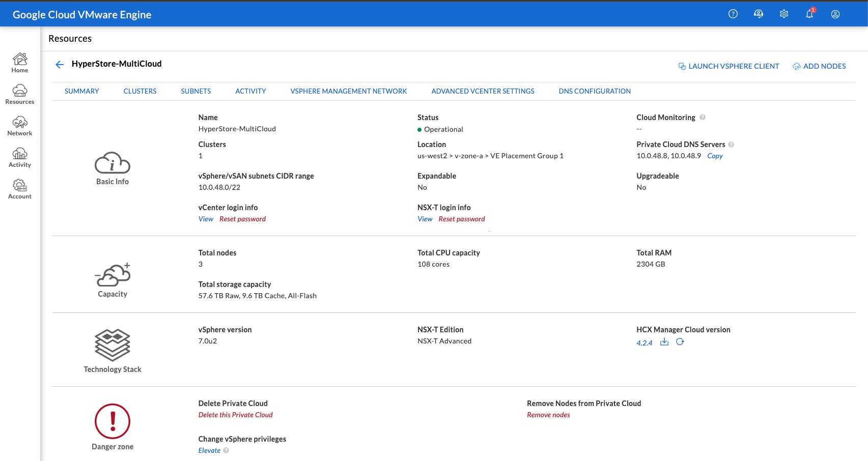Switch to the Activity tab
The height and width of the screenshot is (461, 868).
[x=250, y=91]
